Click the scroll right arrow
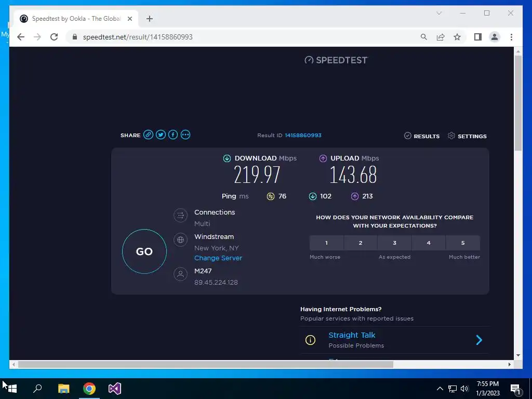The image size is (532, 399). 510,364
